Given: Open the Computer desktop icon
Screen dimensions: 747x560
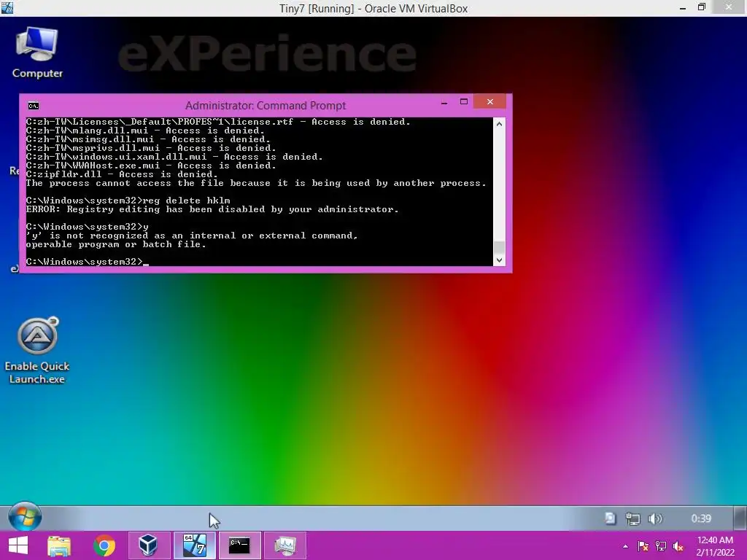Looking at the screenshot, I should pos(37,52).
